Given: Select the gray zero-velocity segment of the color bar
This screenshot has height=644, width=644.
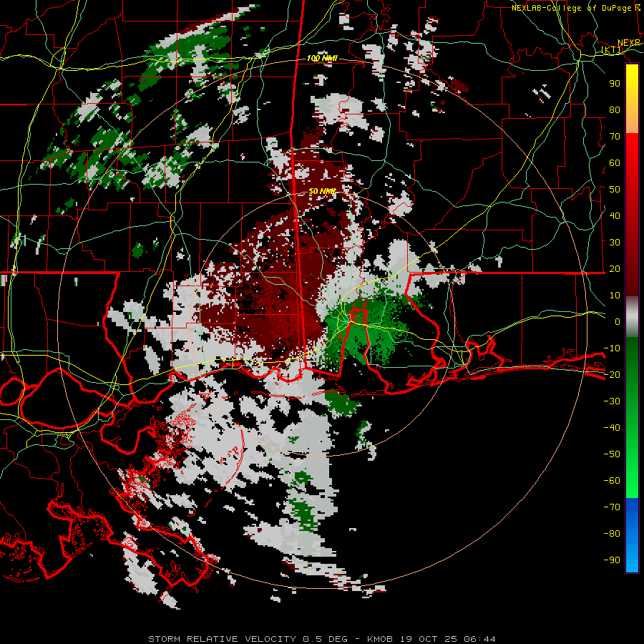Looking at the screenshot, I should click(x=632, y=318).
